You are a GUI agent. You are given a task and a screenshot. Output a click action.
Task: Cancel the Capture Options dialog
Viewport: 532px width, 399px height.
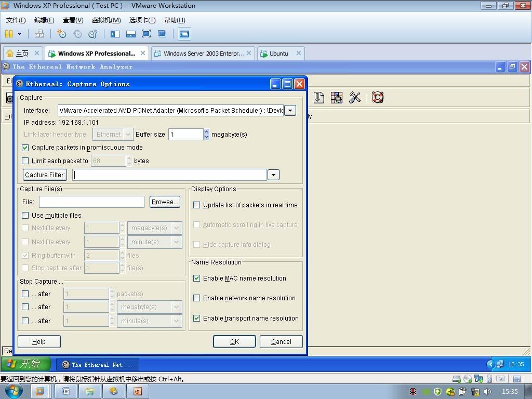281,342
